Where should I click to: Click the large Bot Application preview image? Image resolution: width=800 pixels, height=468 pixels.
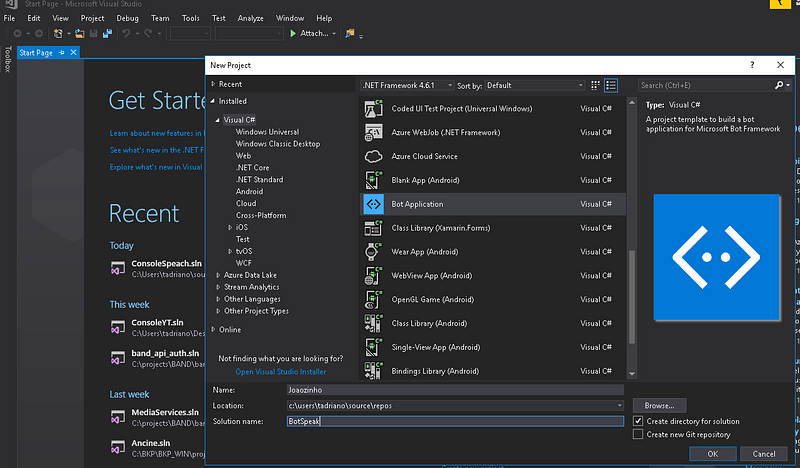click(716, 257)
